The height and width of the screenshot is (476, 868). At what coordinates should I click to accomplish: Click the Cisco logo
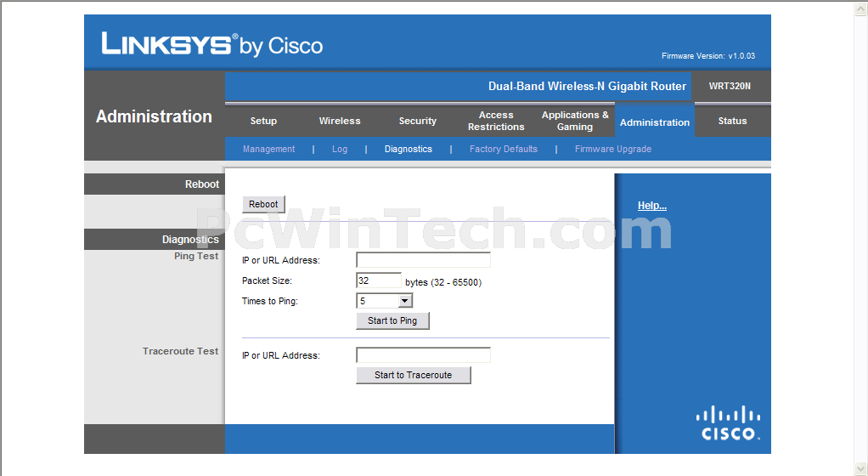[x=728, y=422]
